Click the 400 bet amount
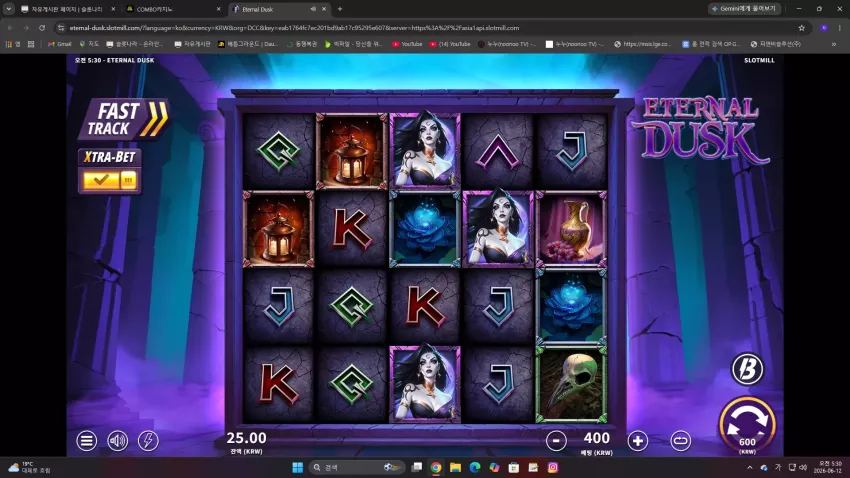 [597, 437]
